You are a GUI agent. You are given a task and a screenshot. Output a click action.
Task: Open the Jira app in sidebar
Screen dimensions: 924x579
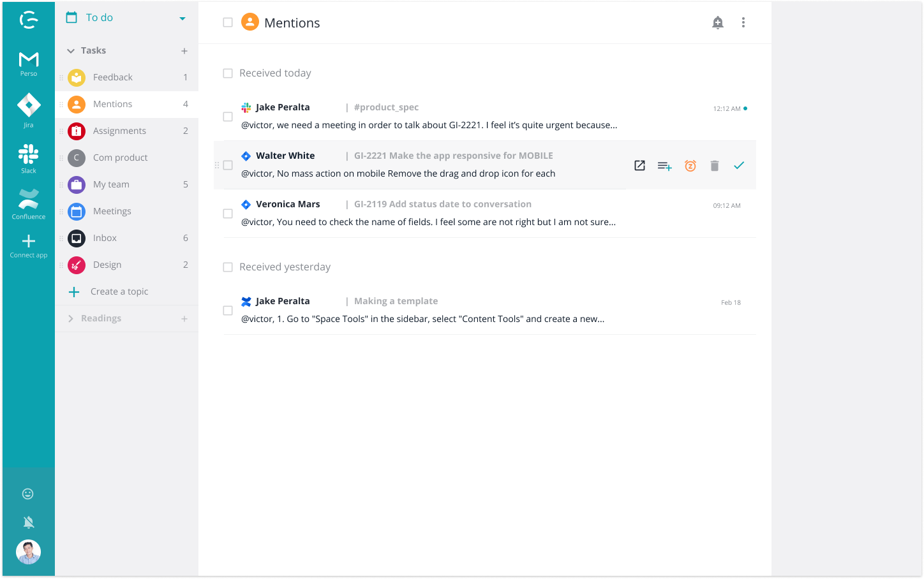click(29, 110)
